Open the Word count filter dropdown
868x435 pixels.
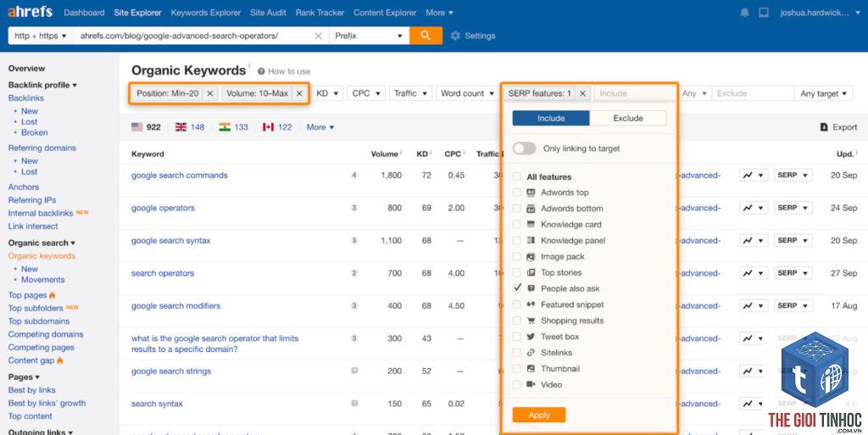tap(467, 93)
